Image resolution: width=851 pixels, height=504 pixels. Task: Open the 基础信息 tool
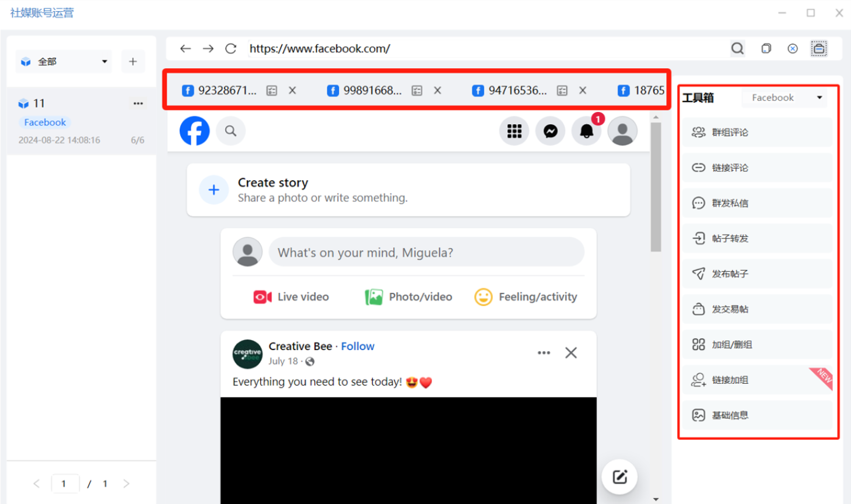click(x=758, y=415)
